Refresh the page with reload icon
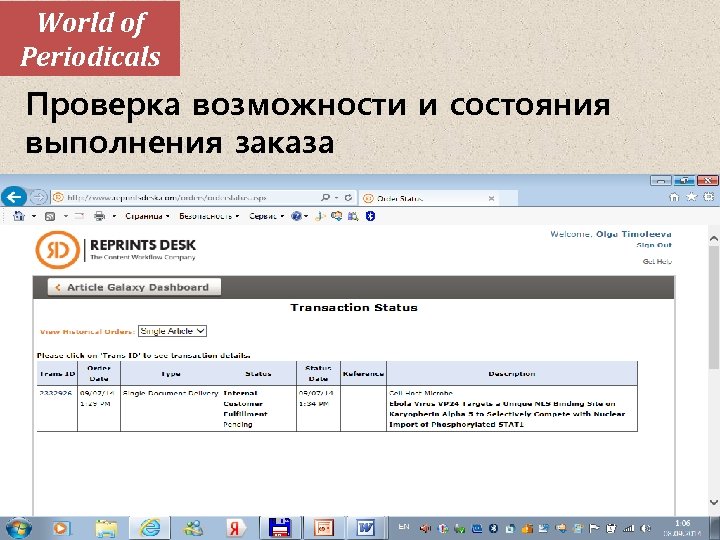720x540 pixels. 348,197
